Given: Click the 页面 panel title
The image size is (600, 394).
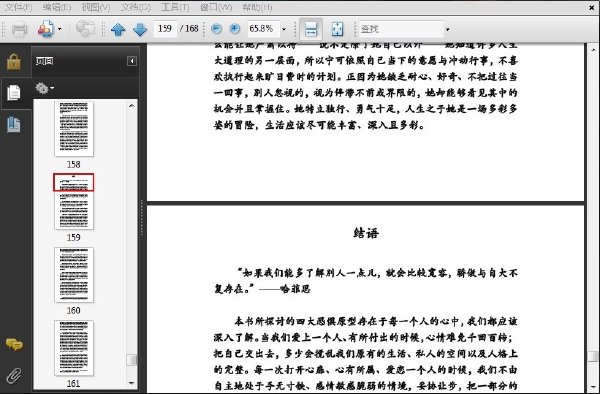Looking at the screenshot, I should (44, 61).
